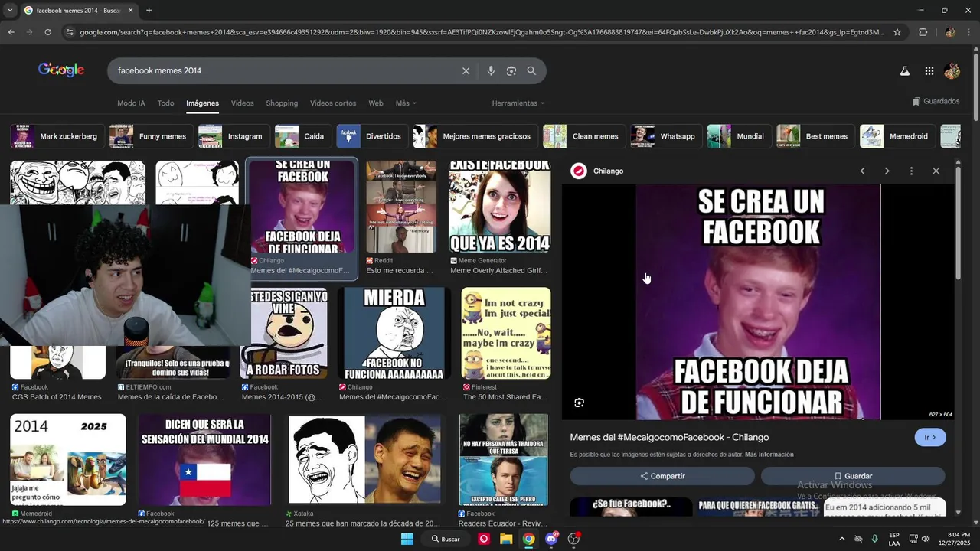Clear the search box text

(x=465, y=70)
